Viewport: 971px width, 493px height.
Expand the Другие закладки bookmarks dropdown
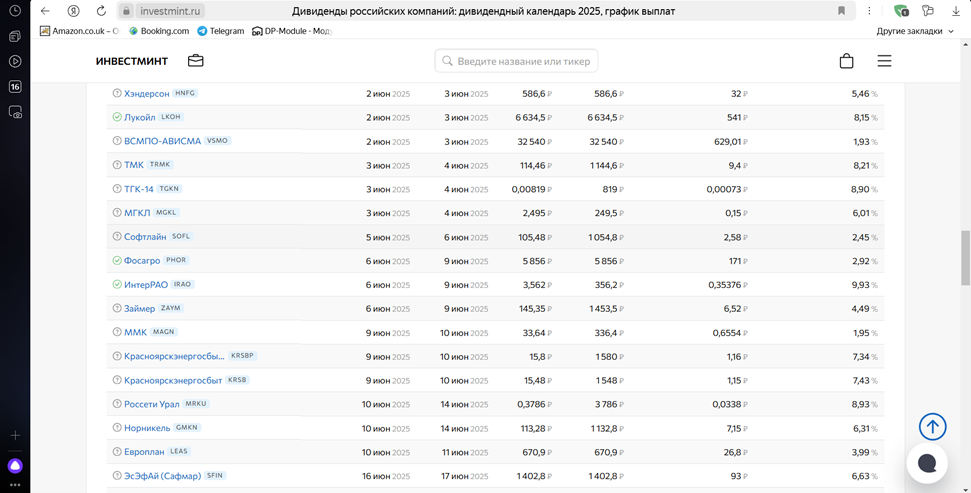[x=915, y=31]
